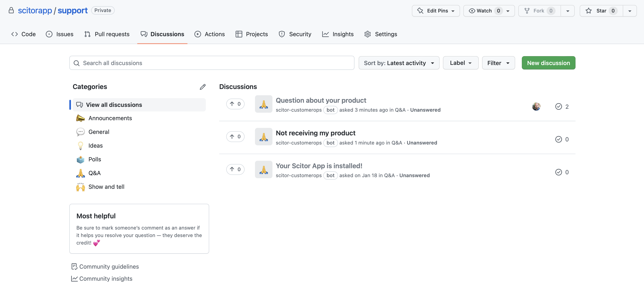Open 'Question about your product' discussion
The width and height of the screenshot is (644, 299).
pos(321,100)
